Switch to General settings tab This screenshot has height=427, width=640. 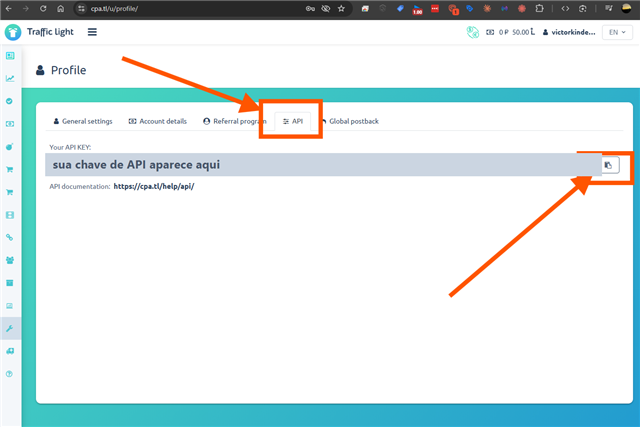click(x=83, y=121)
